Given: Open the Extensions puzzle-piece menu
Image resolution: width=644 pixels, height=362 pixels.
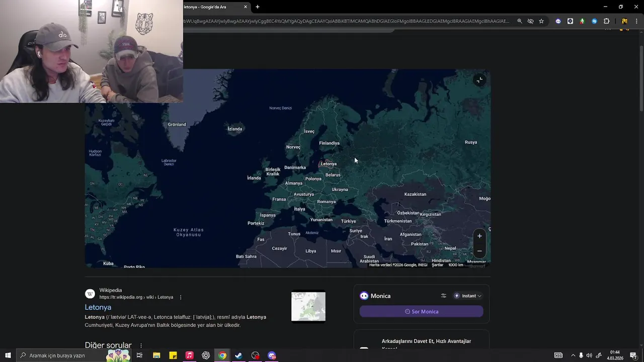Looking at the screenshot, I should [606, 21].
